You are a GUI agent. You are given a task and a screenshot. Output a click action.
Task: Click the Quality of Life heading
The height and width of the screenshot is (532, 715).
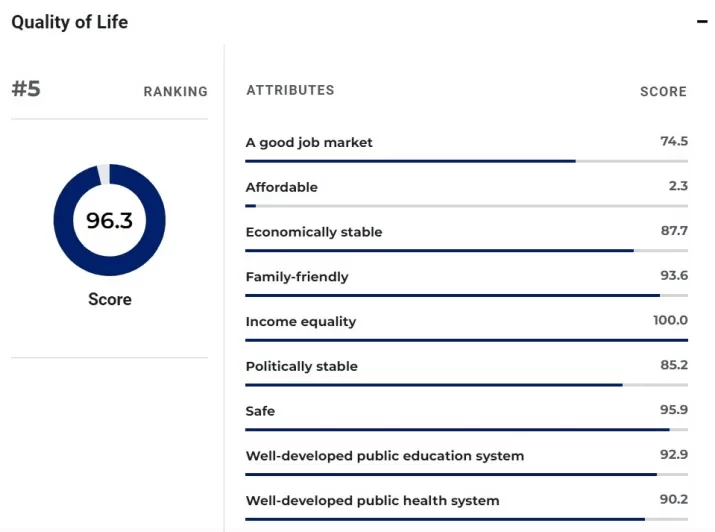tap(70, 22)
